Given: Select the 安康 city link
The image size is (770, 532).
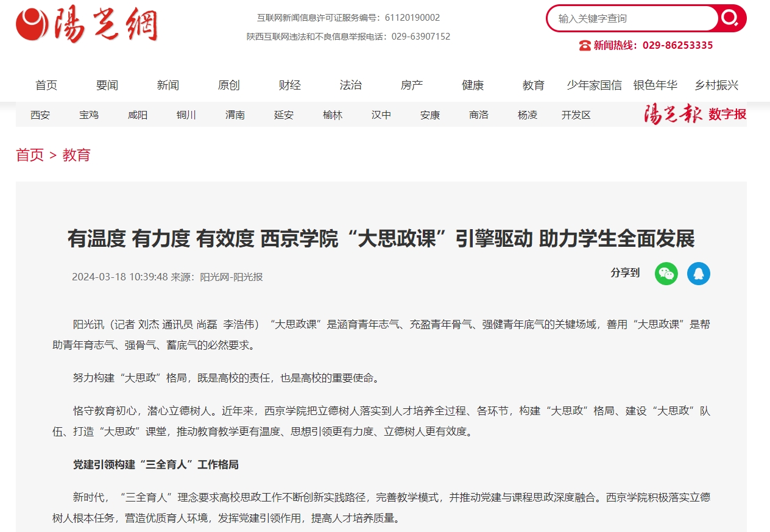Looking at the screenshot, I should click(x=430, y=115).
